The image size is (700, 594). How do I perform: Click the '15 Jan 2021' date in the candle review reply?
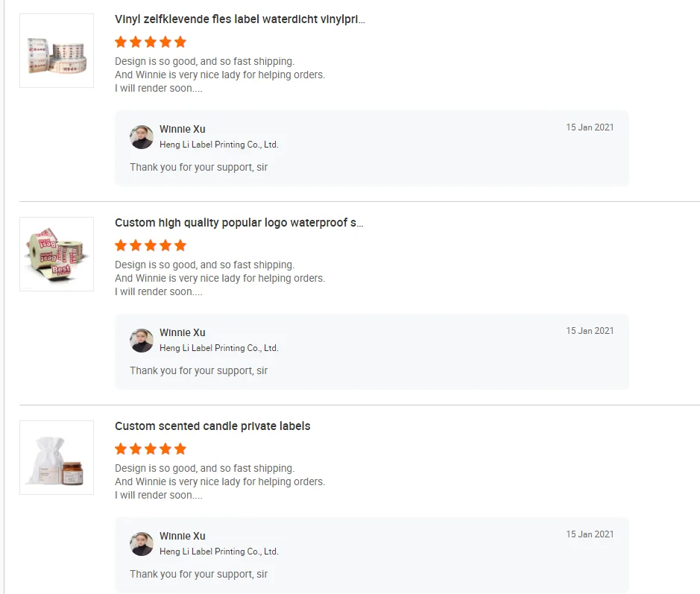click(x=590, y=534)
